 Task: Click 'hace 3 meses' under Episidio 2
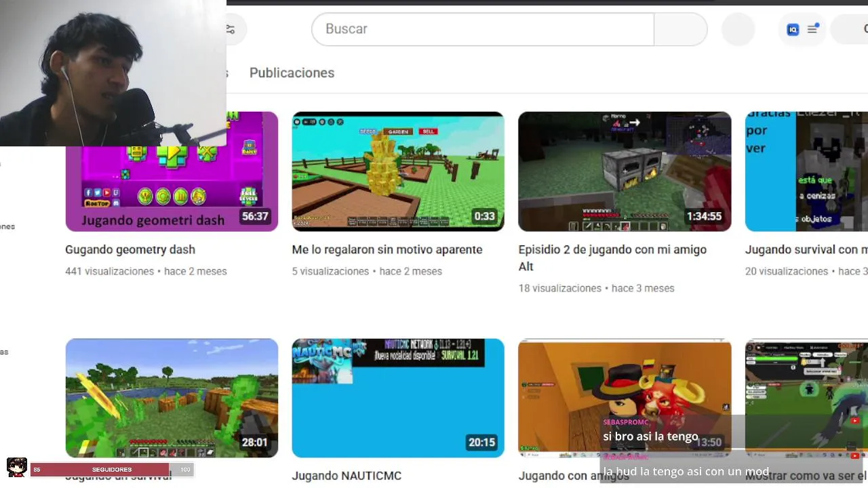643,288
